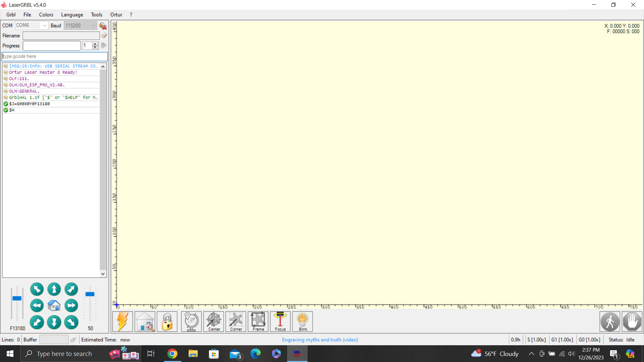Click the padlock unlock button

pos(167,321)
